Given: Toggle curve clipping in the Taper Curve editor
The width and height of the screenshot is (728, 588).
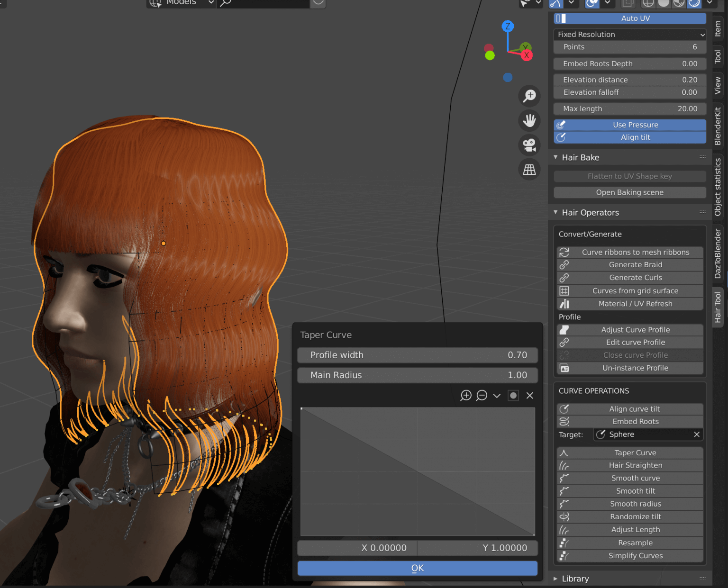Looking at the screenshot, I should pyautogui.click(x=513, y=396).
